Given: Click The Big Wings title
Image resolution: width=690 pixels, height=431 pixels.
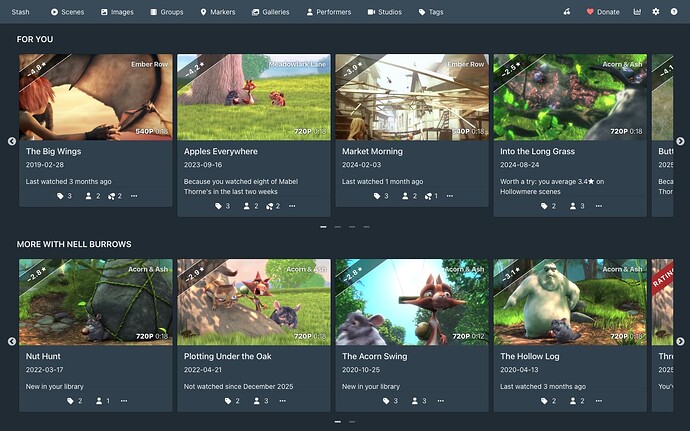Looking at the screenshot, I should tap(53, 151).
